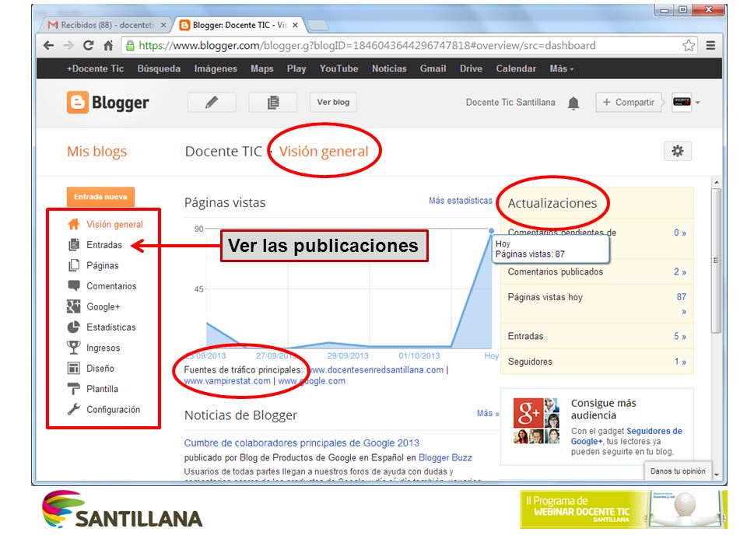Create new post with pencil icon
Viewport: 747px width, 560px height.
pyautogui.click(x=212, y=102)
